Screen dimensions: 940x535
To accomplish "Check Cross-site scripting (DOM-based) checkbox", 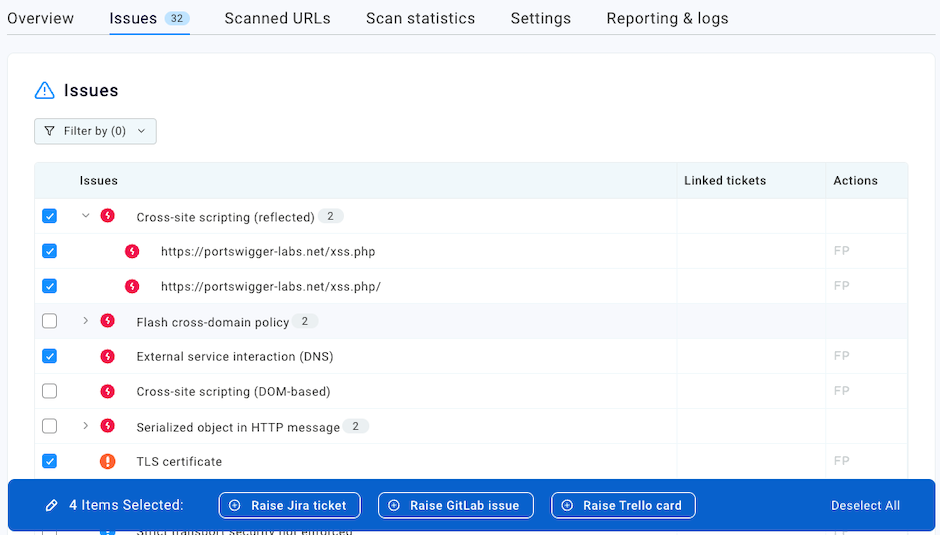I will [x=50, y=391].
